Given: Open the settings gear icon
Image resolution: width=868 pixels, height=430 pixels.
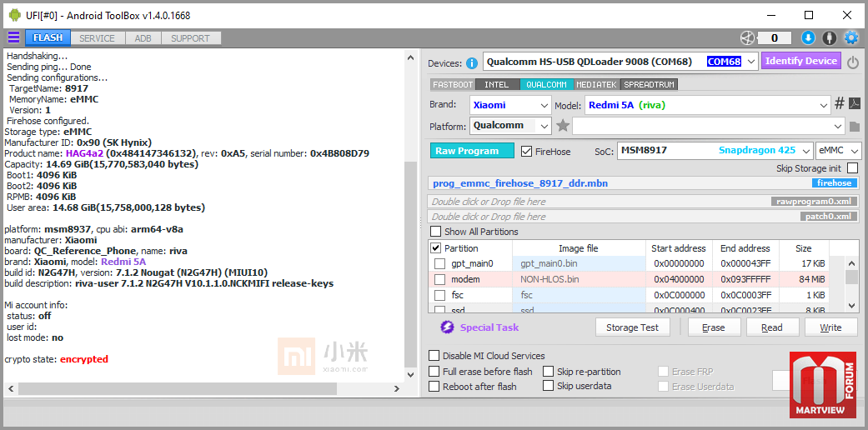Looking at the screenshot, I should point(850,37).
